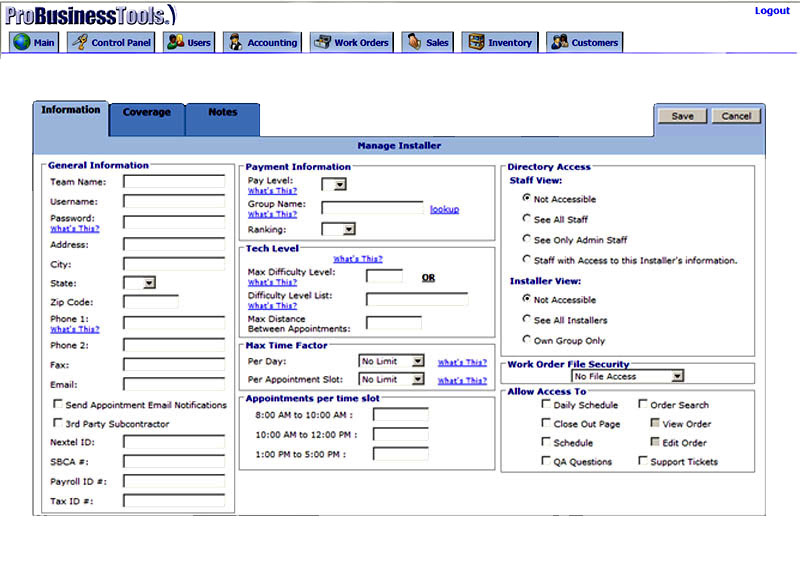Open the Work Orders menu
Image resolution: width=800 pixels, height=588 pixels.
[x=352, y=42]
